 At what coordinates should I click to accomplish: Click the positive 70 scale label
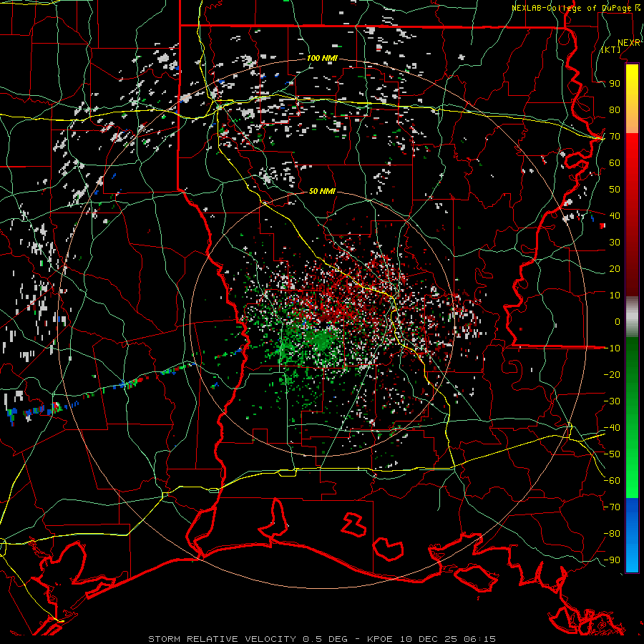[615, 137]
